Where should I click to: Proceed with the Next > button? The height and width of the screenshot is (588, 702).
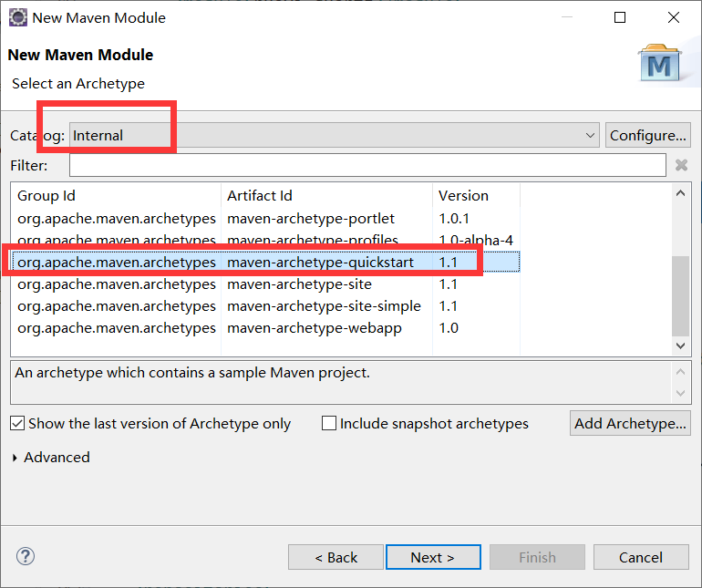[x=433, y=557]
